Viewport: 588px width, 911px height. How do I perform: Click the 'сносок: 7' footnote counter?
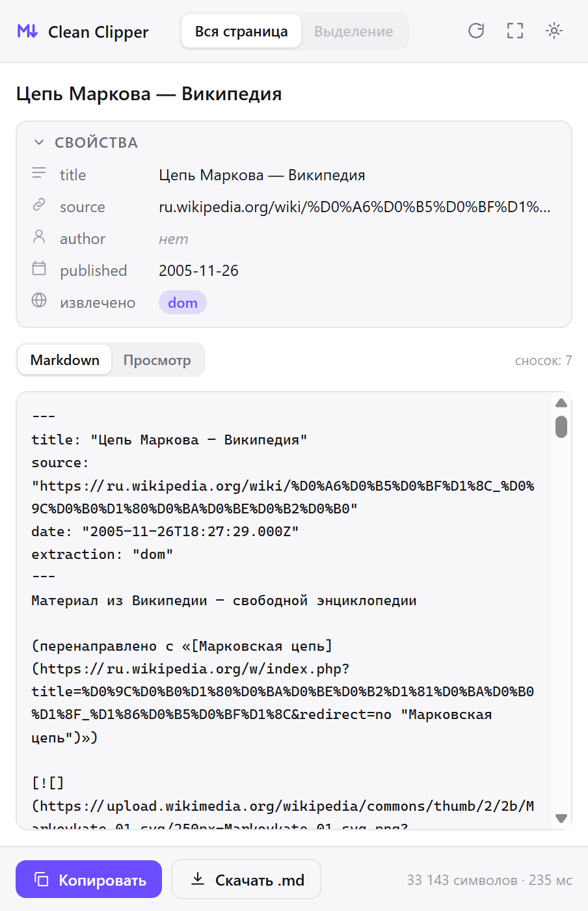543,360
